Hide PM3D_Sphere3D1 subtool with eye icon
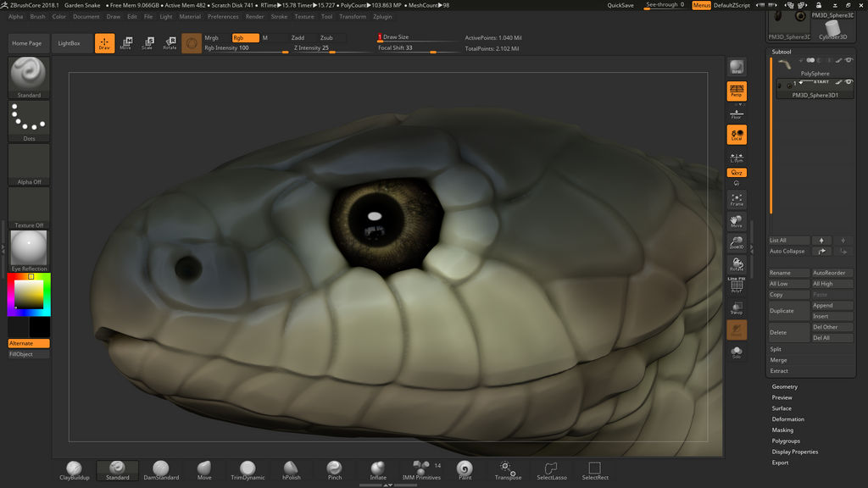 click(x=849, y=82)
